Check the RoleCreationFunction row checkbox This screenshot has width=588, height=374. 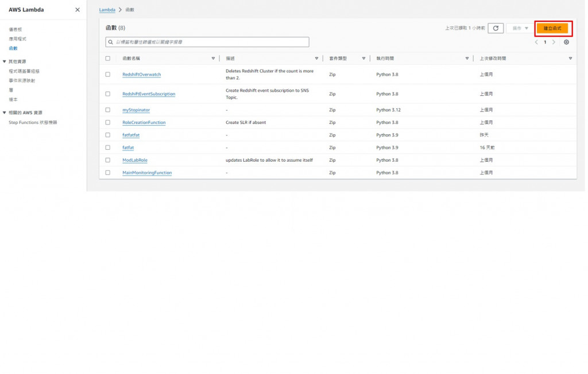[x=107, y=122]
